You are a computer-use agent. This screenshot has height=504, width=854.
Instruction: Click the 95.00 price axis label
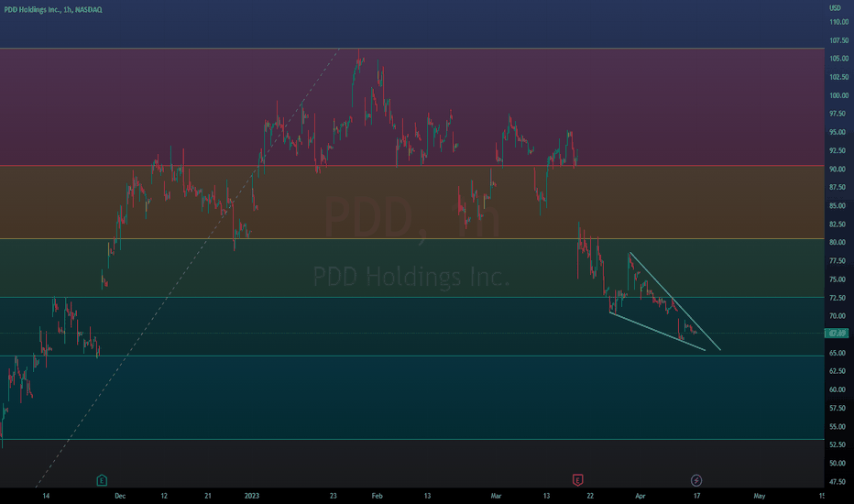click(x=838, y=132)
